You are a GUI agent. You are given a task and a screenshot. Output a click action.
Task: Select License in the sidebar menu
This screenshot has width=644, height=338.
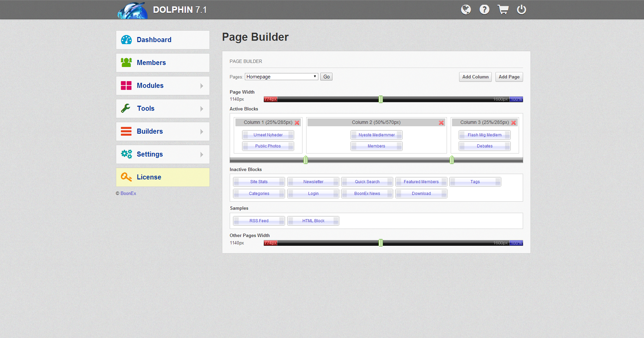(x=149, y=177)
